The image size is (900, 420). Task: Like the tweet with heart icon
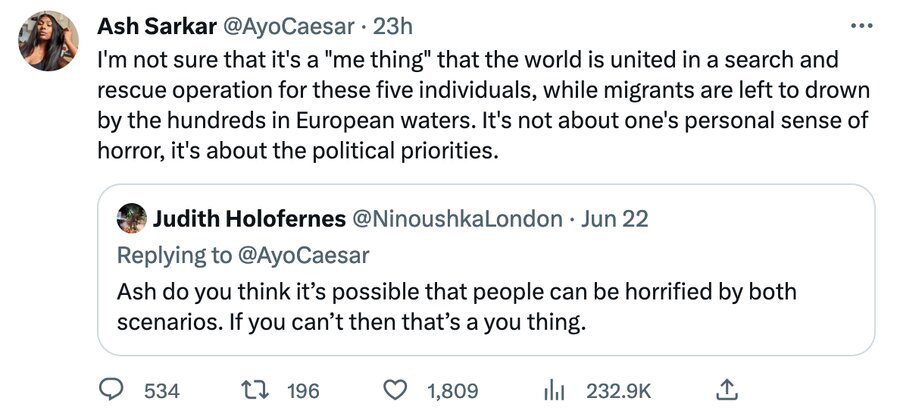pos(398,389)
